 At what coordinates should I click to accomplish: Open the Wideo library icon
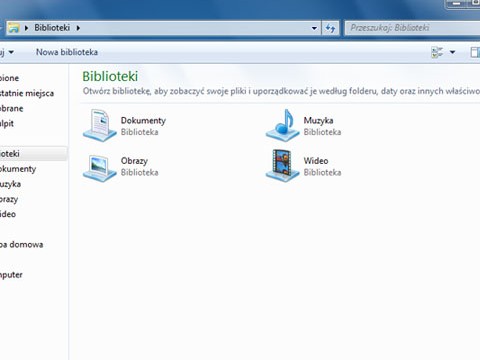pyautogui.click(x=282, y=166)
